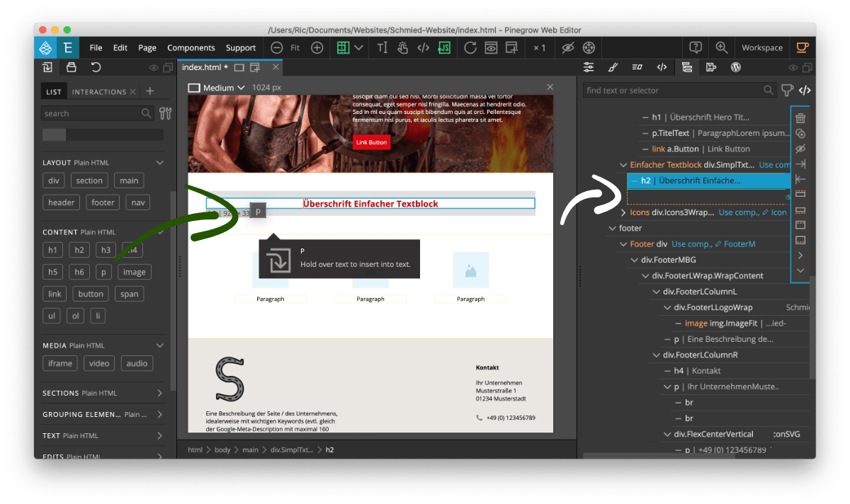Viewport: 850px width, 504px height.
Task: Open the page code editor icon in top toolbar
Action: click(x=423, y=47)
